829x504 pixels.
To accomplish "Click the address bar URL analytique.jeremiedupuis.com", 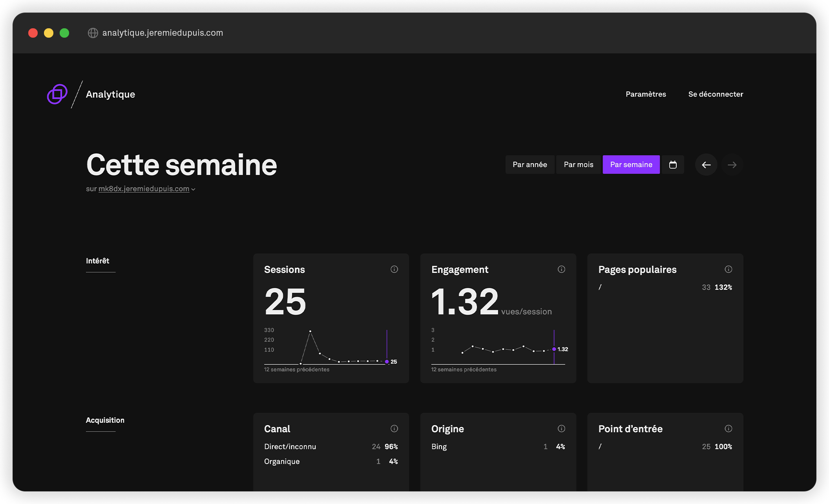I will 163,33.
